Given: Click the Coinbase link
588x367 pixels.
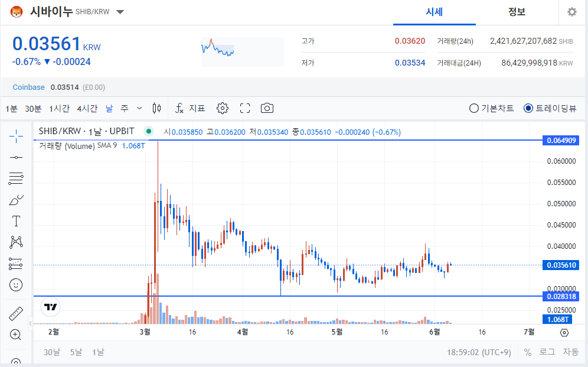Looking at the screenshot, I should coord(28,87).
